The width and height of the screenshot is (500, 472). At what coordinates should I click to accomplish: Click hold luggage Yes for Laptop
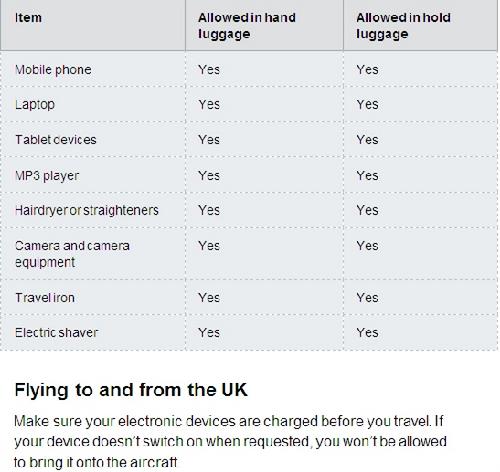[367, 105]
